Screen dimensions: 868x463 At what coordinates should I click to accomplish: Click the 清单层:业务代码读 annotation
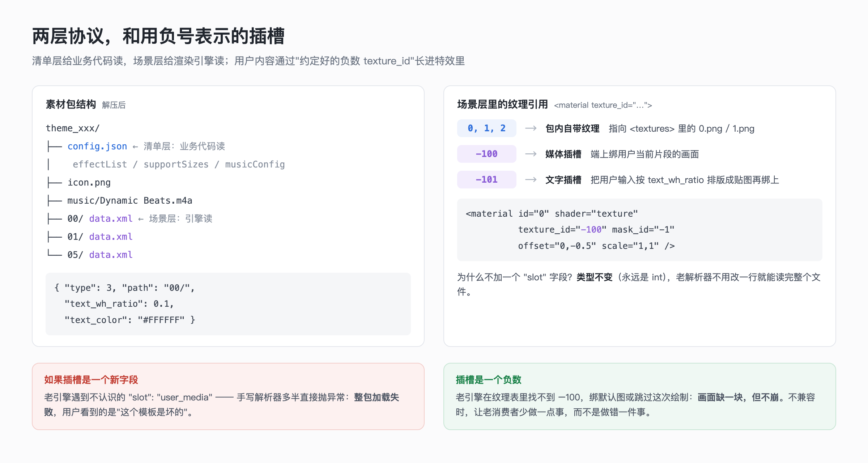[x=184, y=146]
